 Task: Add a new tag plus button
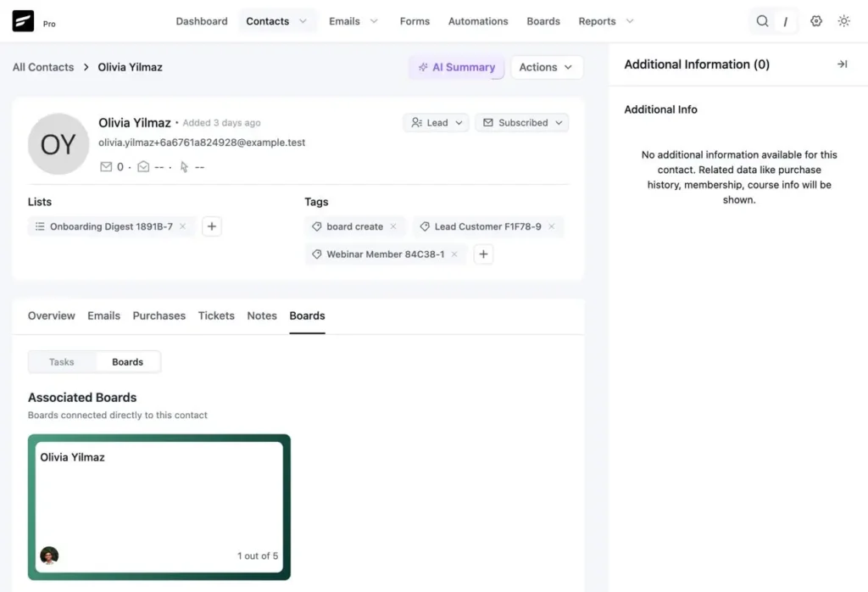coord(483,254)
